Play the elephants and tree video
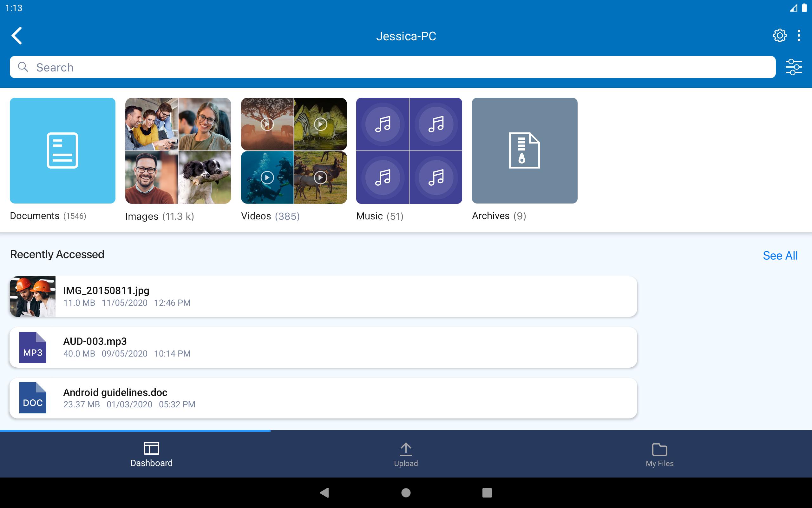 click(267, 124)
